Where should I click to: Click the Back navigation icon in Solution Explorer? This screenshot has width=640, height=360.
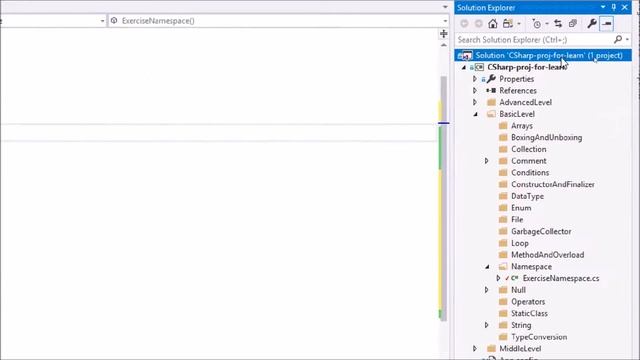tap(464, 24)
